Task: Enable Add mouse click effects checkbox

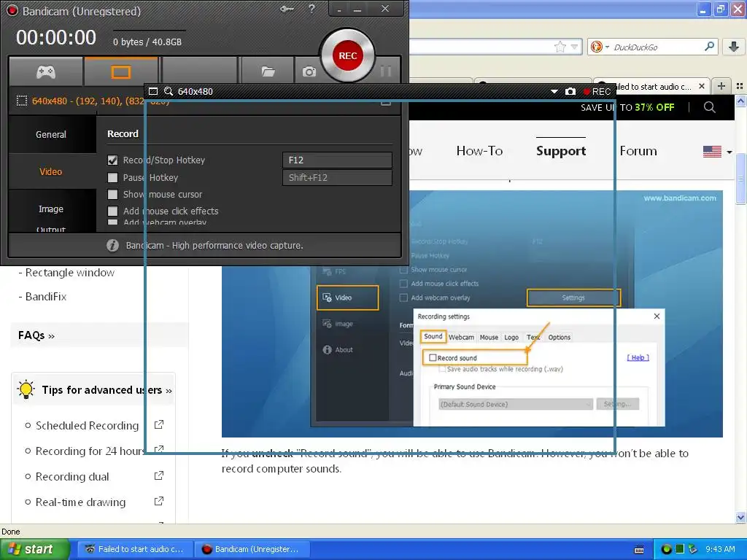Action: (112, 211)
